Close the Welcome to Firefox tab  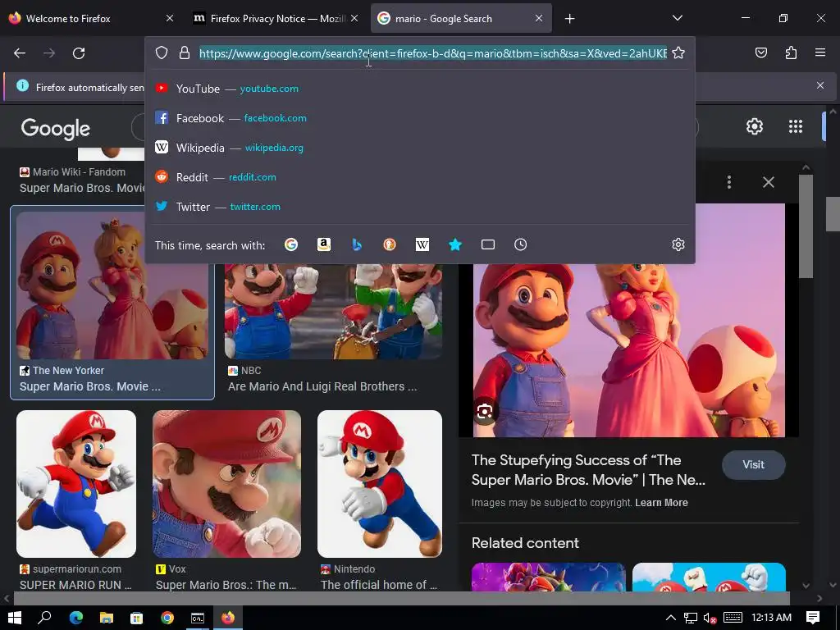(x=169, y=18)
